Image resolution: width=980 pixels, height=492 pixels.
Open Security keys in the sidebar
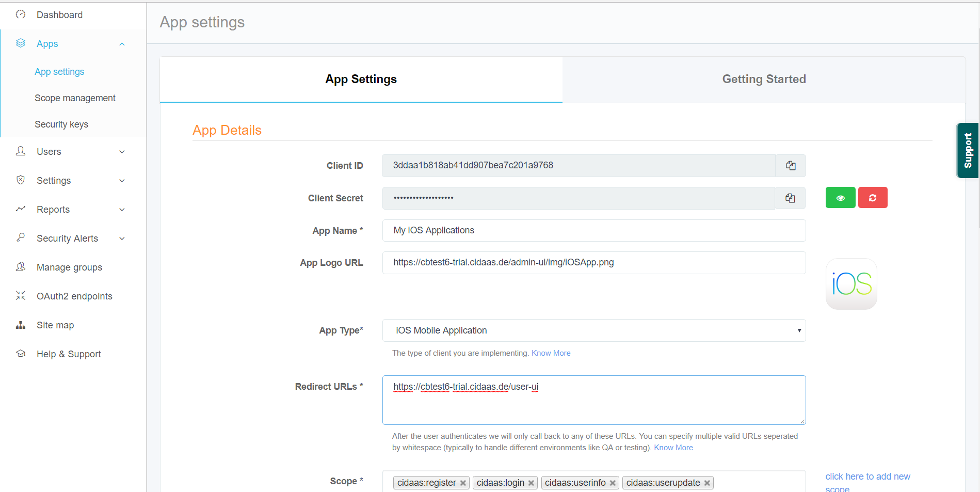click(61, 124)
